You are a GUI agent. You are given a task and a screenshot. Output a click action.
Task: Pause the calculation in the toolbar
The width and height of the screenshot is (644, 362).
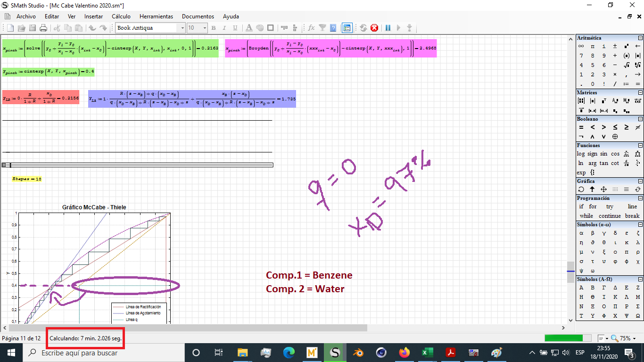pos(388,28)
